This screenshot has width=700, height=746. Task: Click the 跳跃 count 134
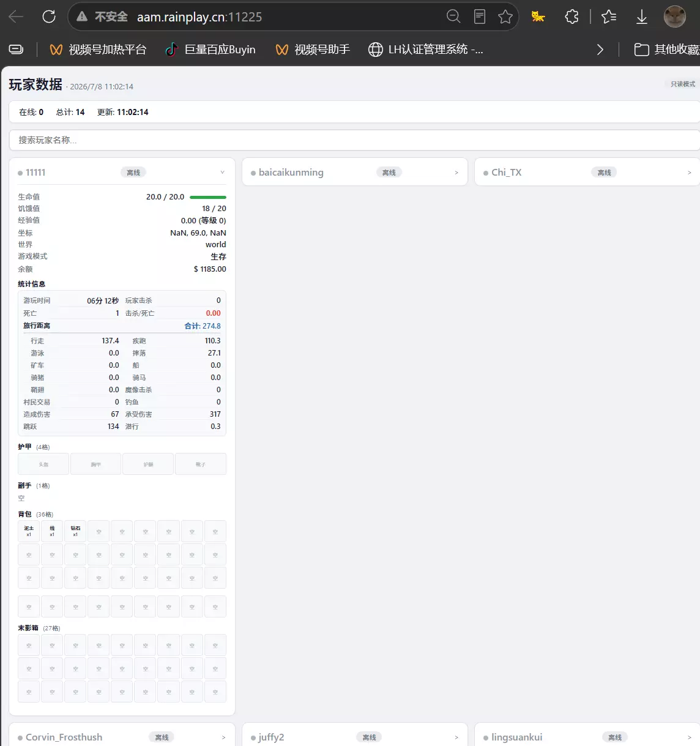pos(113,427)
